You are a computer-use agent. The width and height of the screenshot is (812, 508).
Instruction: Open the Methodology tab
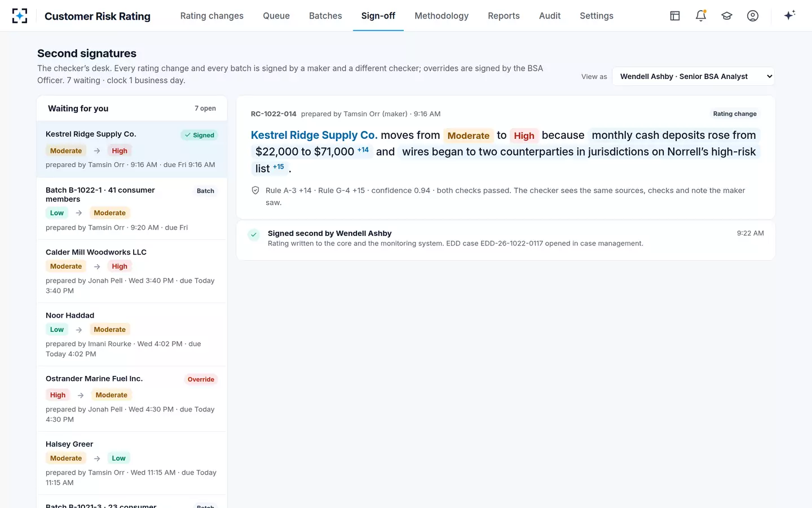pos(442,16)
